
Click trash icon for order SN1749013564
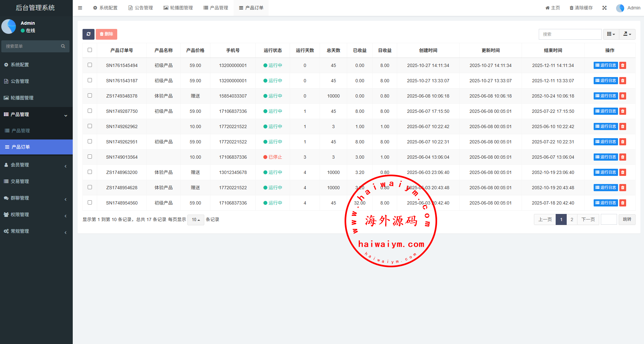coord(623,157)
